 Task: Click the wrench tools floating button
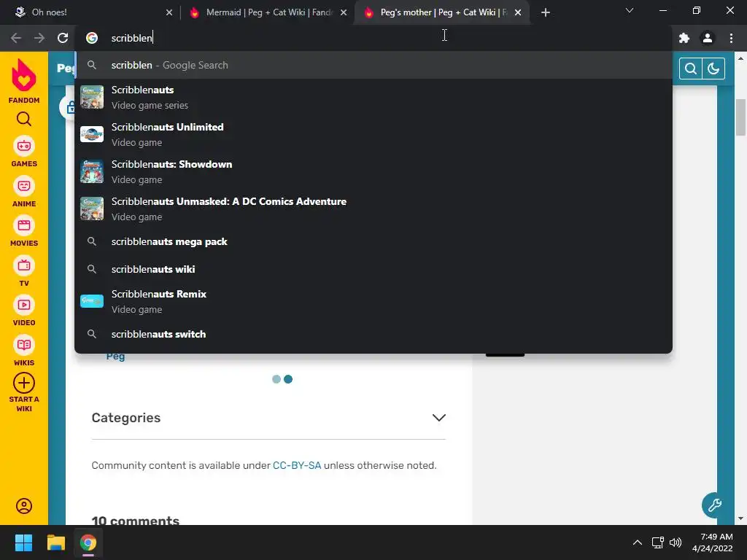[x=714, y=505]
